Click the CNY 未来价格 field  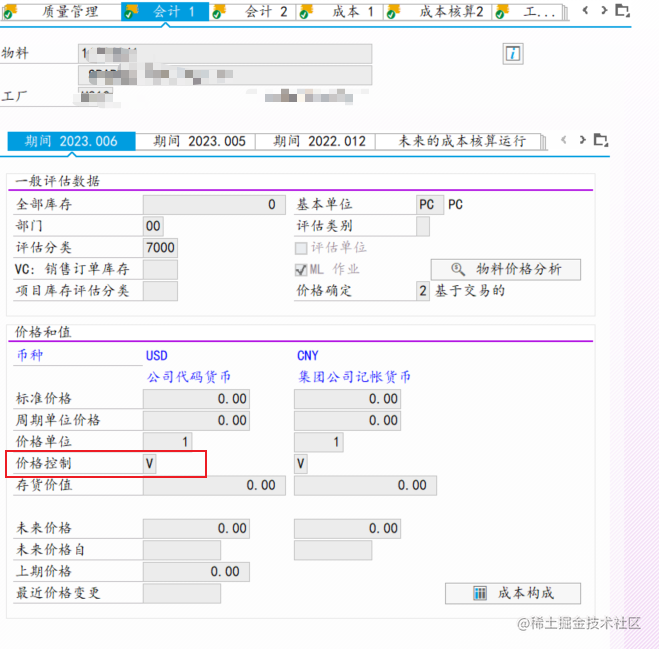pos(348,528)
